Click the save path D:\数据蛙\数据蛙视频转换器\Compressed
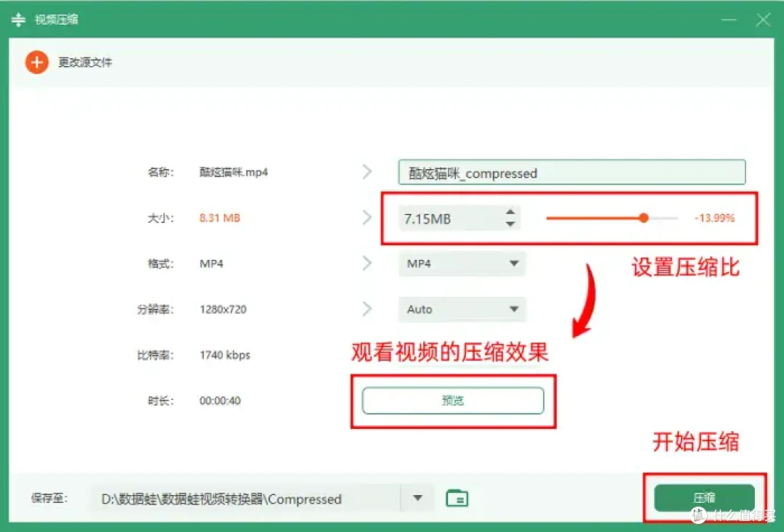The image size is (784, 532). 221,499
